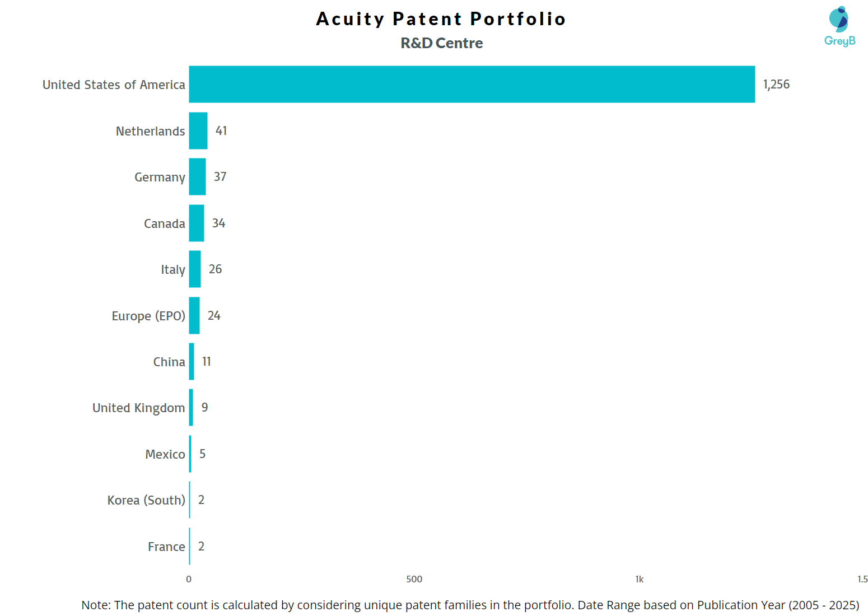Viewport: 868px width, 616px height.
Task: Click the France axis label
Action: 166,547
